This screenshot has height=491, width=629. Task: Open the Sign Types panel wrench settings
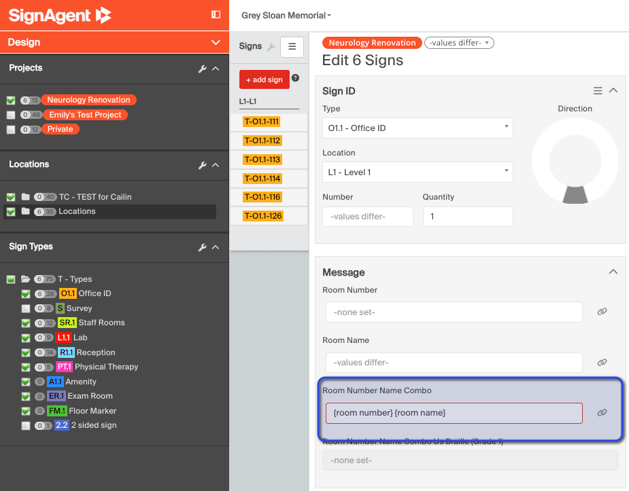(x=202, y=247)
